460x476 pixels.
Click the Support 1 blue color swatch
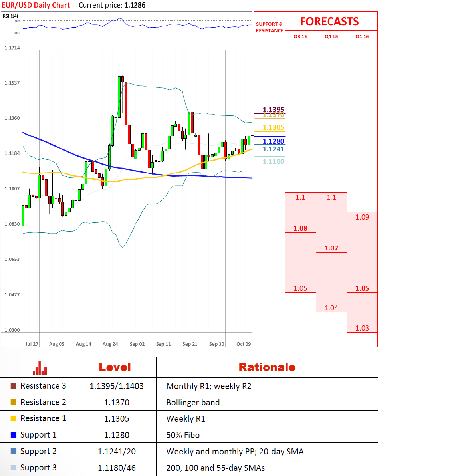click(x=13, y=435)
